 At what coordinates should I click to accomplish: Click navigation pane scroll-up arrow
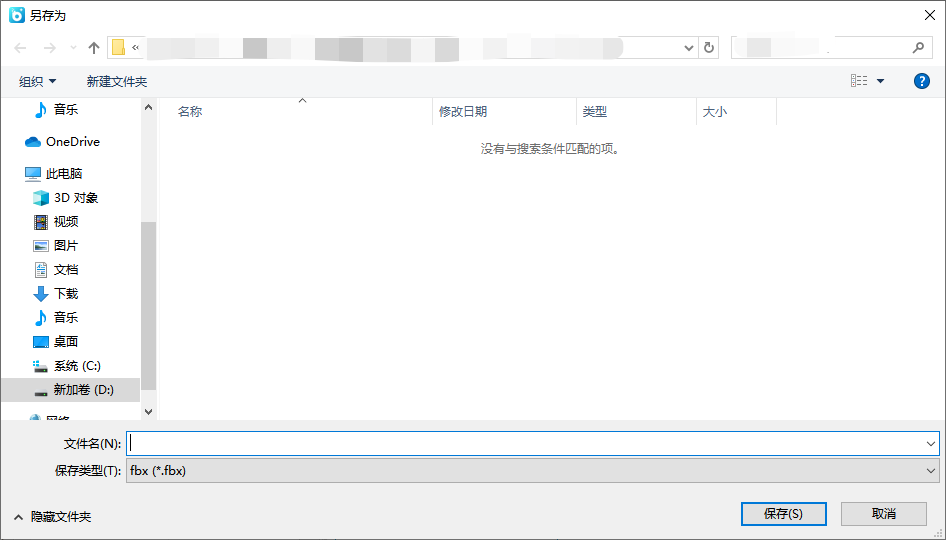pyautogui.click(x=148, y=107)
